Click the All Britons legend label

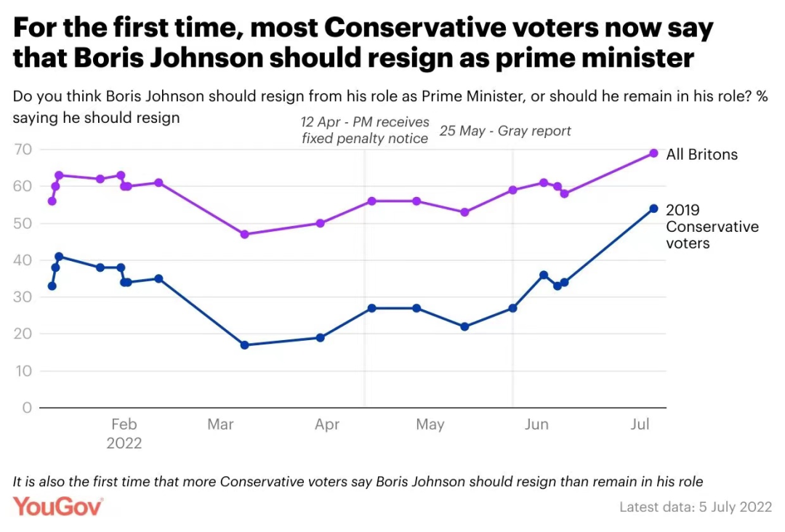coord(701,154)
